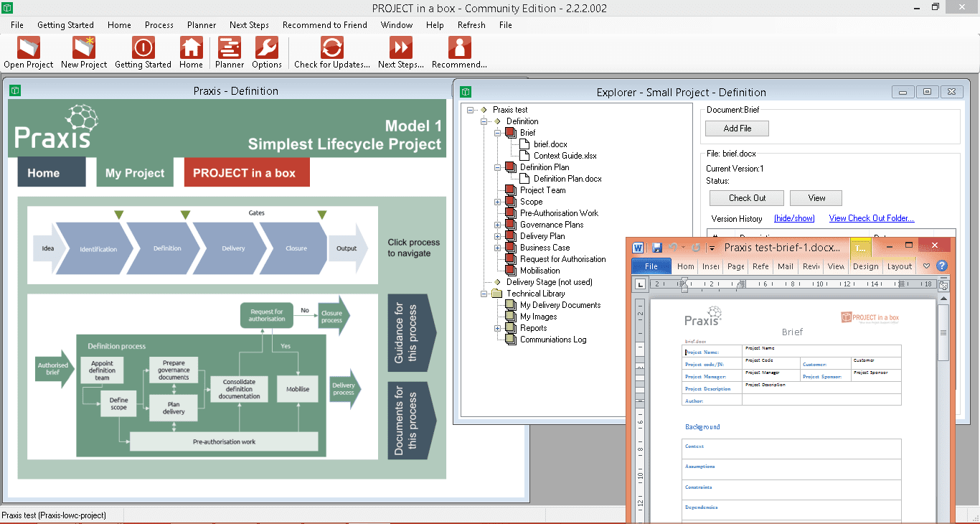Click the View button in Explorer
Image resolution: width=980 pixels, height=524 pixels.
pyautogui.click(x=816, y=198)
